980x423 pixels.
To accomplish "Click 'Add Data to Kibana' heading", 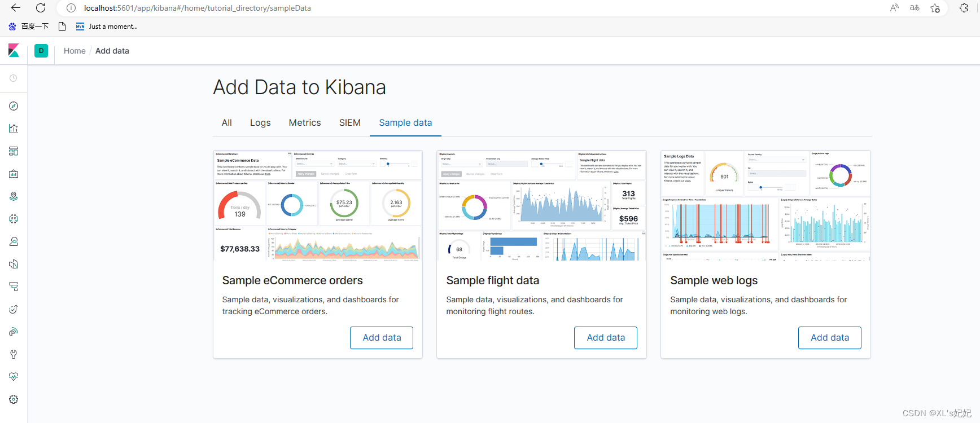I will pyautogui.click(x=300, y=87).
